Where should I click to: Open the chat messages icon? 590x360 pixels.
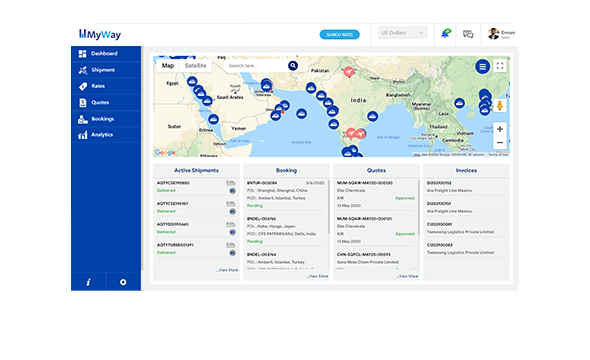coord(468,34)
